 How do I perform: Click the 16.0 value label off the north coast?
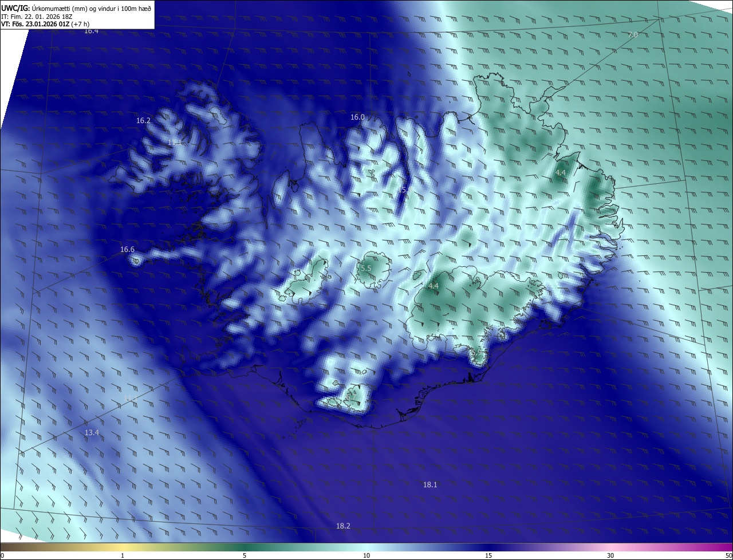coord(357,117)
